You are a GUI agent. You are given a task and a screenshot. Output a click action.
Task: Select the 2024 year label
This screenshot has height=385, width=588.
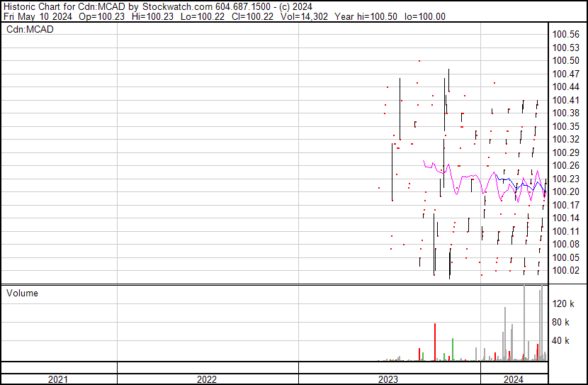pos(514,379)
